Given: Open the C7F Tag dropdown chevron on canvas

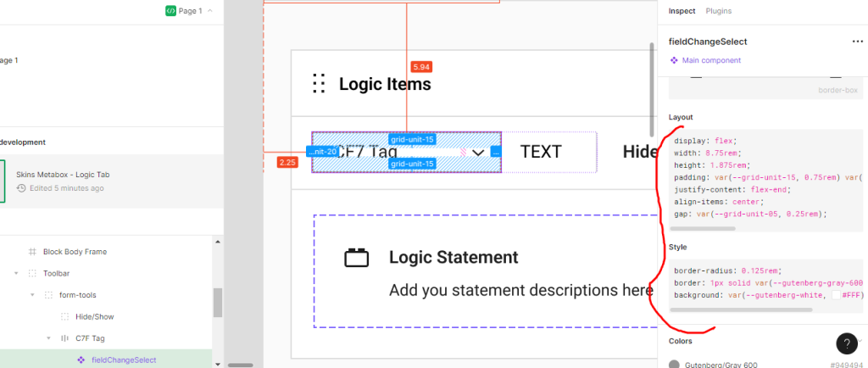Looking at the screenshot, I should pyautogui.click(x=477, y=153).
